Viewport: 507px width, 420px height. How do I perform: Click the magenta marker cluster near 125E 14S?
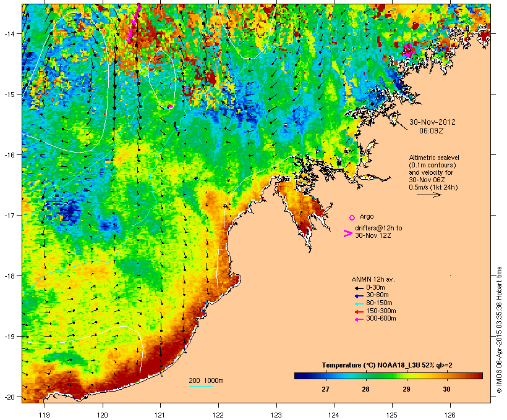[x=409, y=51]
